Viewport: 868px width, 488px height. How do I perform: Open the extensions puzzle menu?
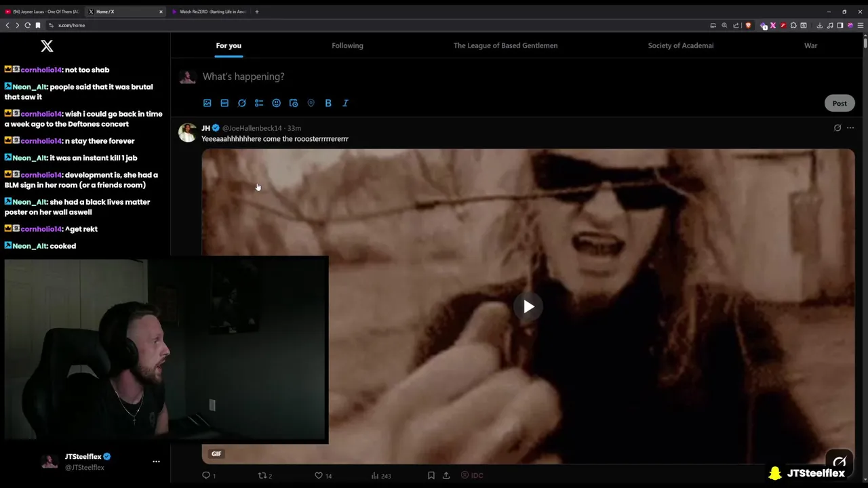pyautogui.click(x=793, y=25)
